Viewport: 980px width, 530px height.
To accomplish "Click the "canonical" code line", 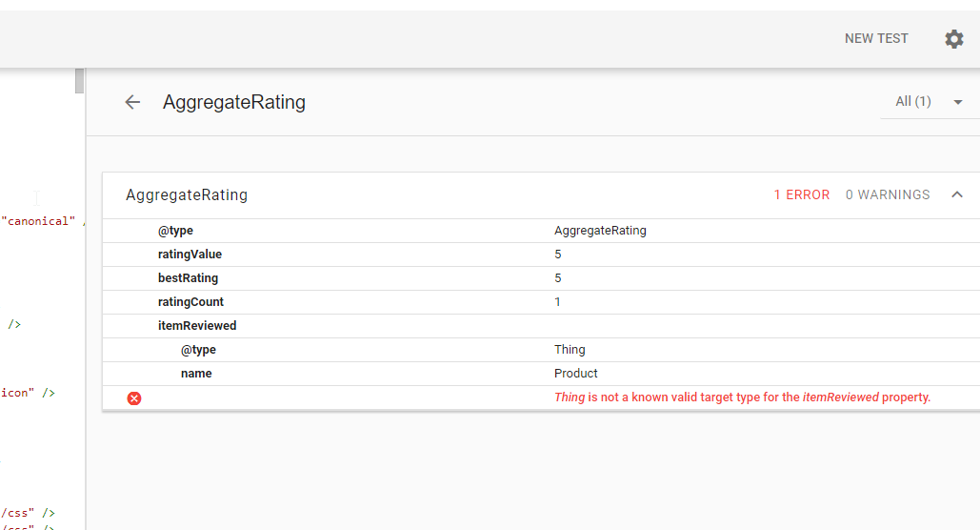I will (x=38, y=221).
